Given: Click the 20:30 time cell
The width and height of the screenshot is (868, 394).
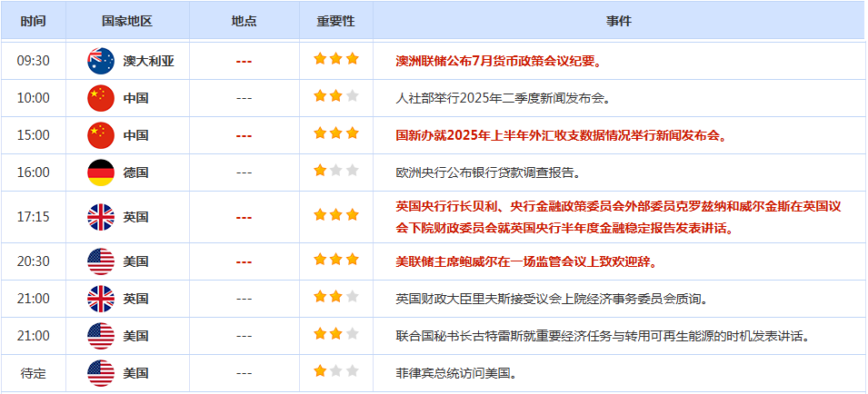Looking at the screenshot, I should tap(34, 261).
